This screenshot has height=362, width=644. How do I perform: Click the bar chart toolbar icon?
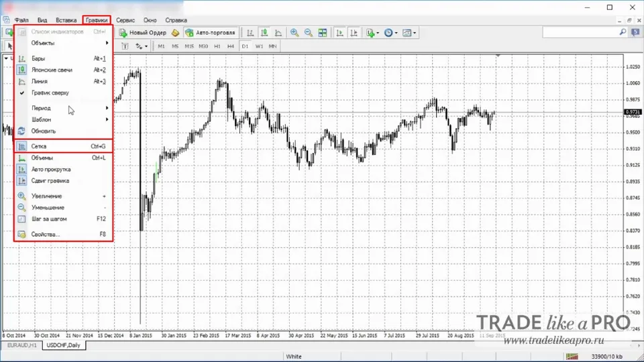(x=250, y=33)
